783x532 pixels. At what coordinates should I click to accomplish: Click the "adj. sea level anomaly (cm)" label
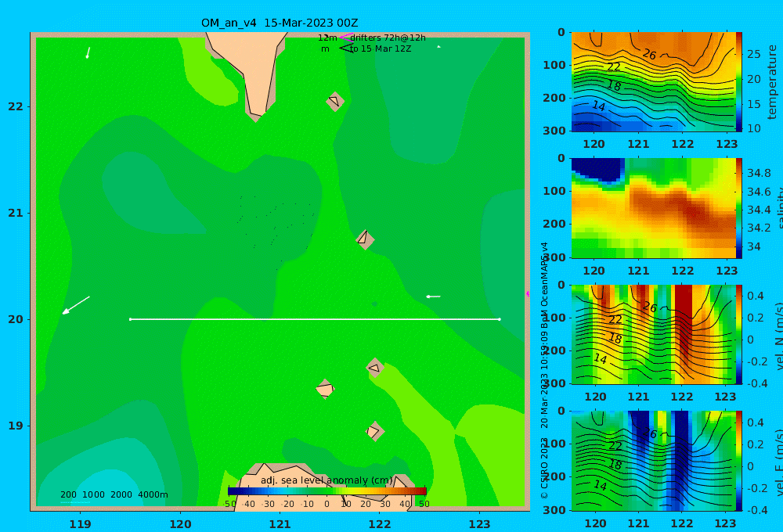(327, 480)
